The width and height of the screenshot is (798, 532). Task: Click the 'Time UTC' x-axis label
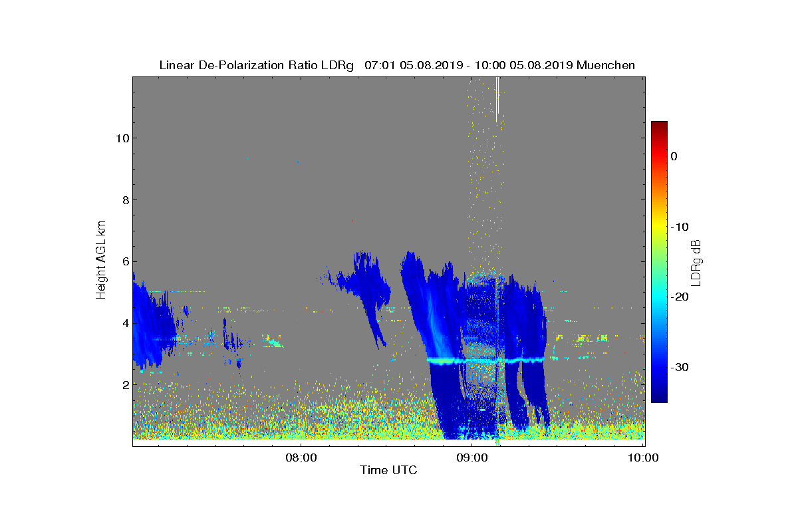pyautogui.click(x=388, y=470)
